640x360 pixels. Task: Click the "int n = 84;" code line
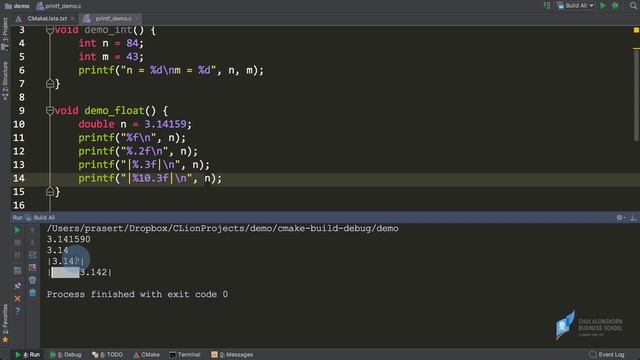click(111, 43)
